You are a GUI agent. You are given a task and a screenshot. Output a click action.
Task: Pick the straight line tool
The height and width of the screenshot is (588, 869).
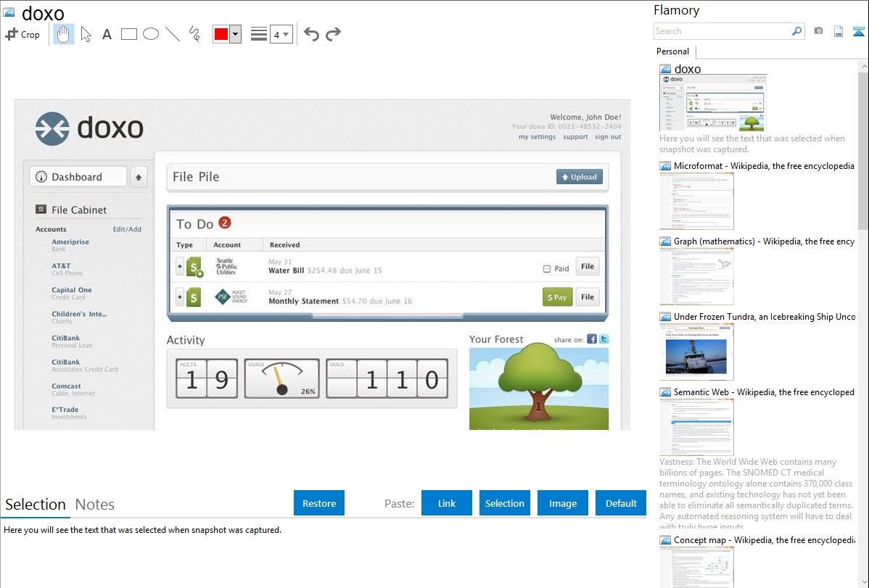coord(173,34)
